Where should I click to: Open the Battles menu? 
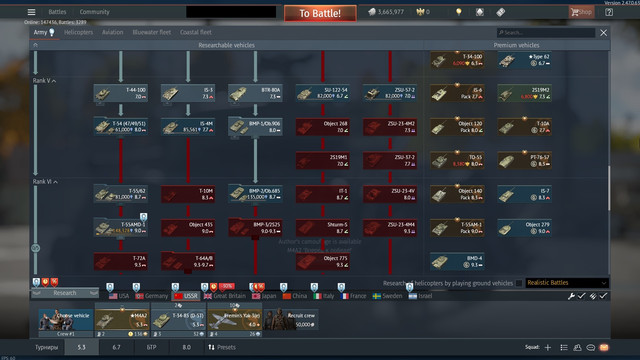(57, 12)
